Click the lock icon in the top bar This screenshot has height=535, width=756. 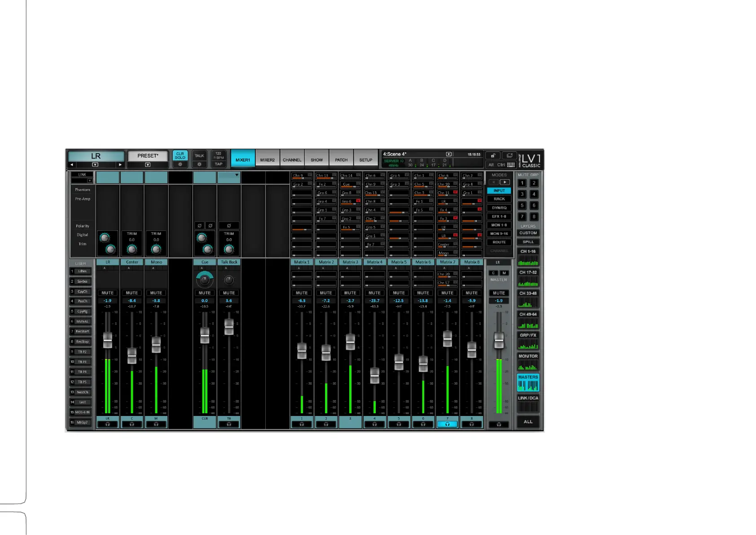(x=493, y=155)
